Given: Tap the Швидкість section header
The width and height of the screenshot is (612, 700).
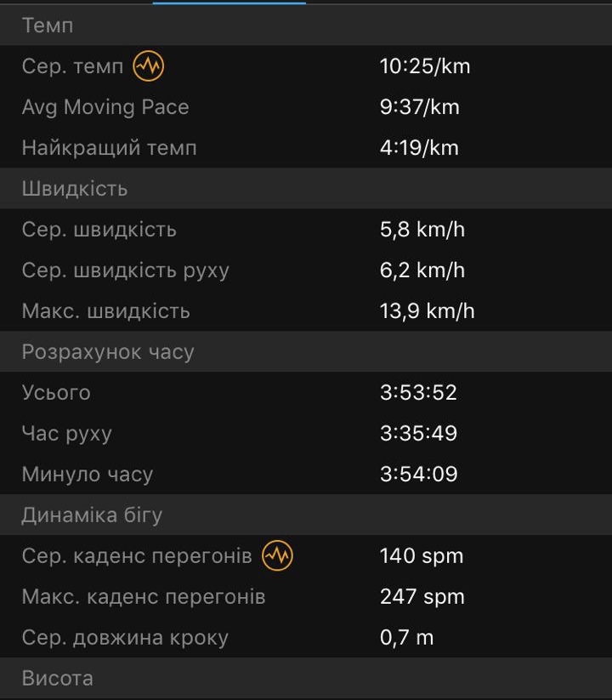Looking at the screenshot, I should coord(75,188).
